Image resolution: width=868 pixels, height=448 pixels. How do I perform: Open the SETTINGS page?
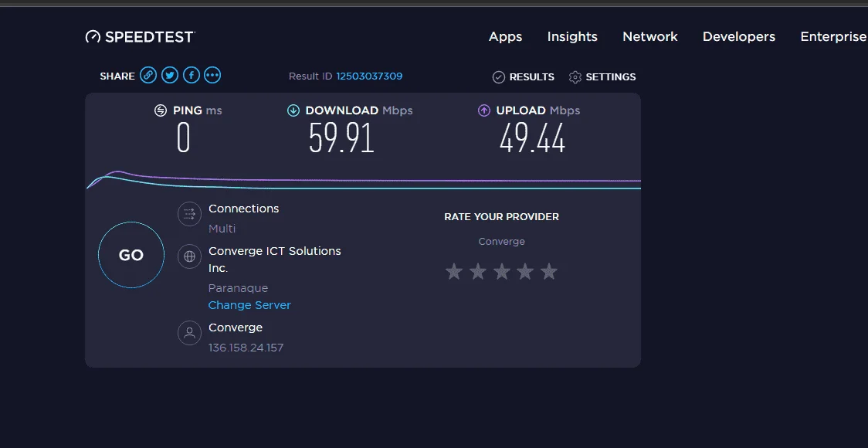point(611,77)
